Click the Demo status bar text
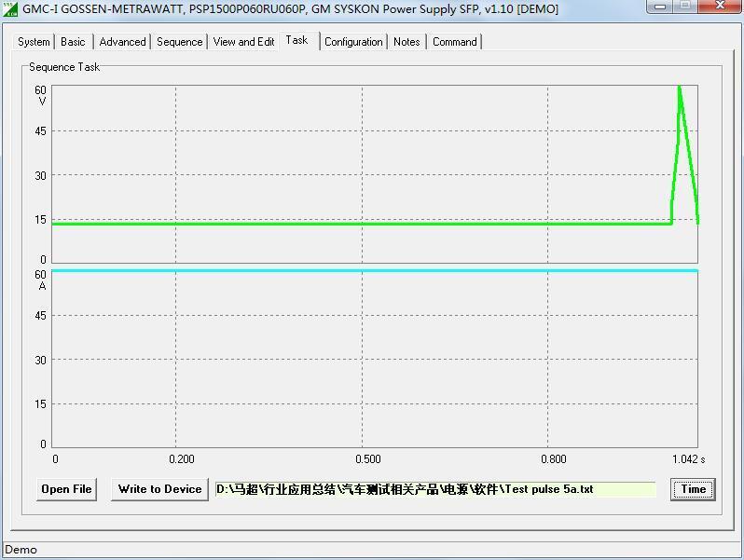The height and width of the screenshot is (560, 744). click(x=21, y=550)
